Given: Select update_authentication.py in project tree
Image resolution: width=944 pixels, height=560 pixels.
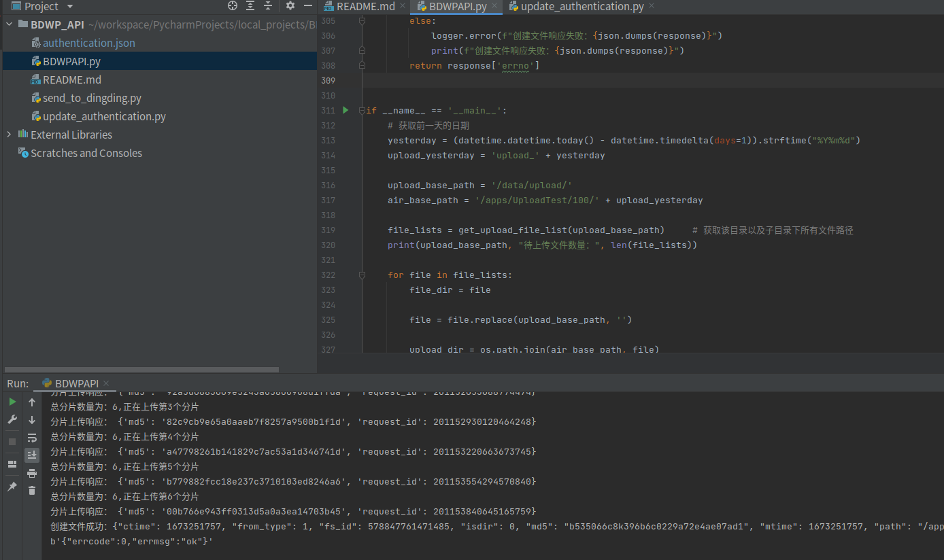Looking at the screenshot, I should 104,116.
